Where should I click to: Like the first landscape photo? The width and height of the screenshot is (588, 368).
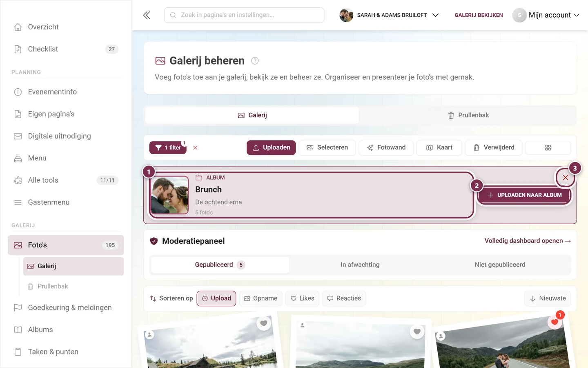(264, 323)
